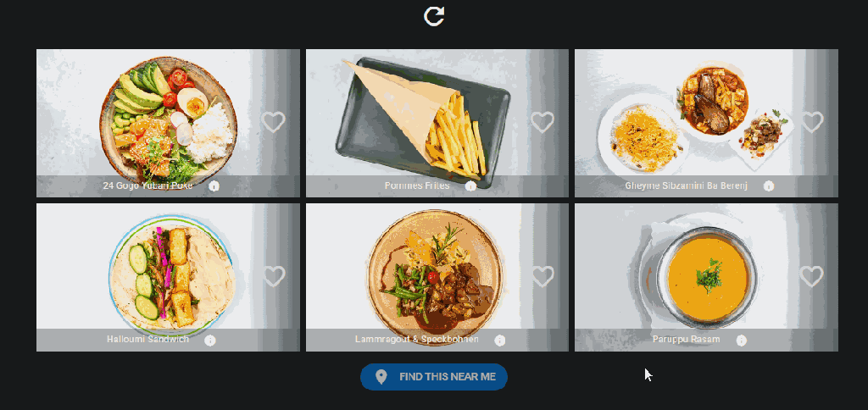The height and width of the screenshot is (410, 868).
Task: Like the Gheyme Sibzamini Ba Berenj dish
Action: pos(812,122)
